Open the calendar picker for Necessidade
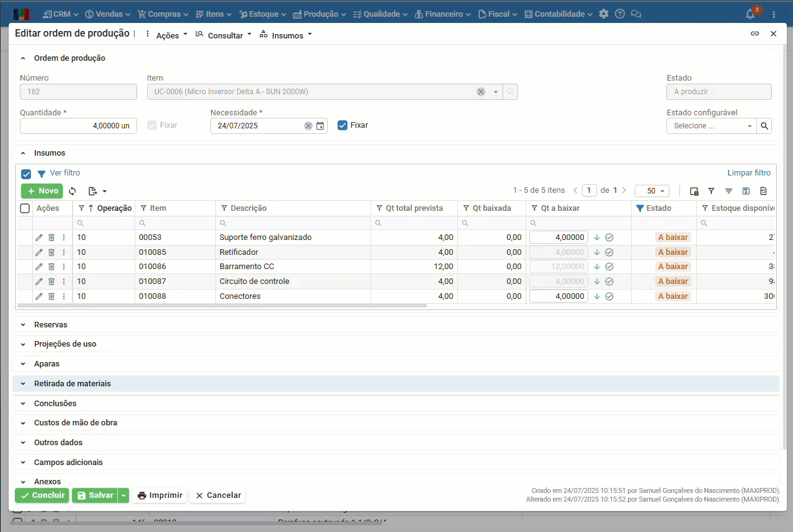Image resolution: width=793 pixels, height=532 pixels. coord(320,126)
